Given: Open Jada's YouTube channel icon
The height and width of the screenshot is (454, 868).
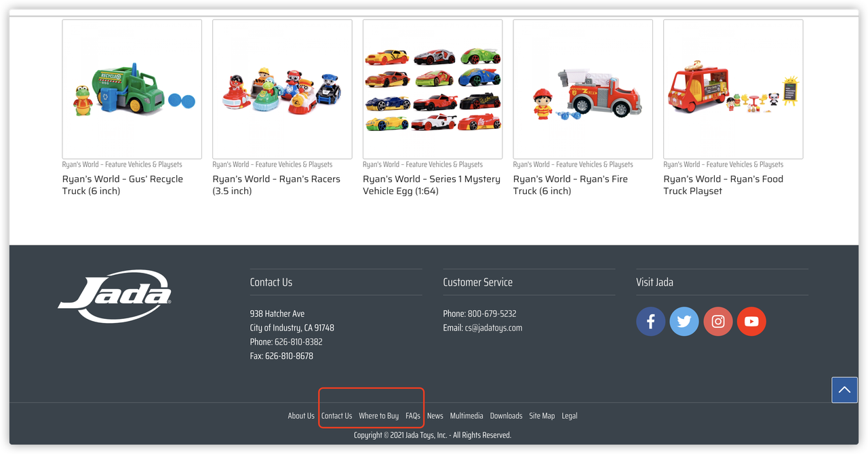Looking at the screenshot, I should pos(751,322).
